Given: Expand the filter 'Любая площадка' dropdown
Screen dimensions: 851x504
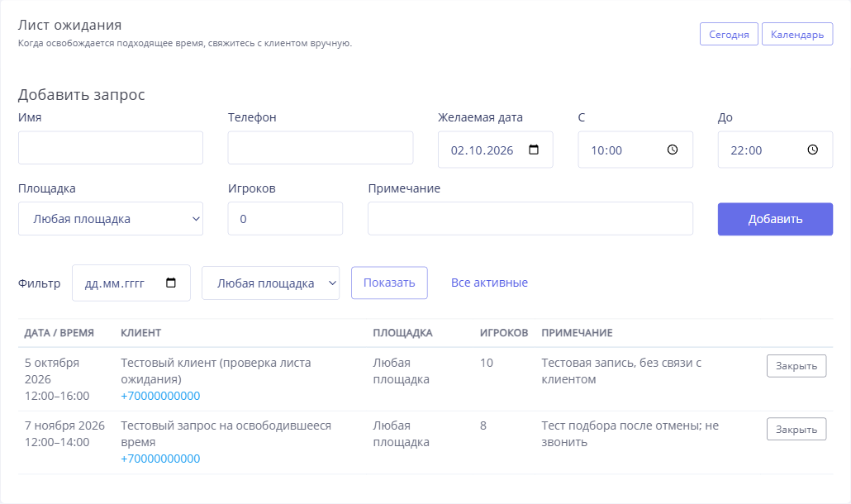Looking at the screenshot, I should tap(270, 283).
